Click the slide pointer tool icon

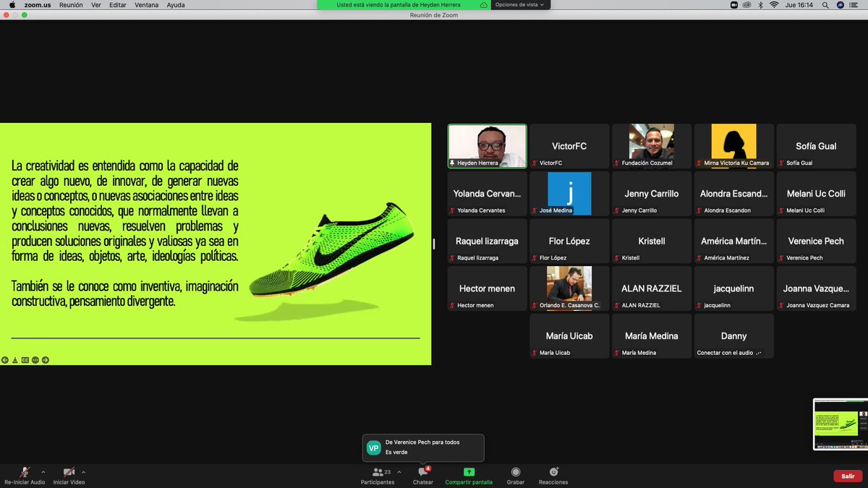click(15, 359)
